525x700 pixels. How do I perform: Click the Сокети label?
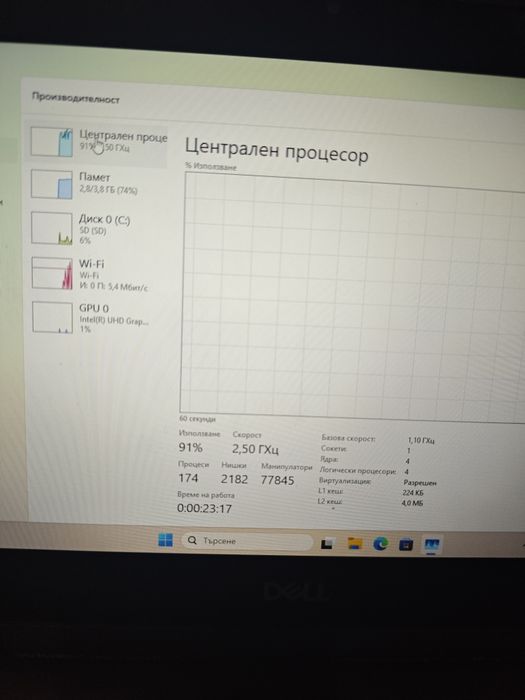click(333, 449)
